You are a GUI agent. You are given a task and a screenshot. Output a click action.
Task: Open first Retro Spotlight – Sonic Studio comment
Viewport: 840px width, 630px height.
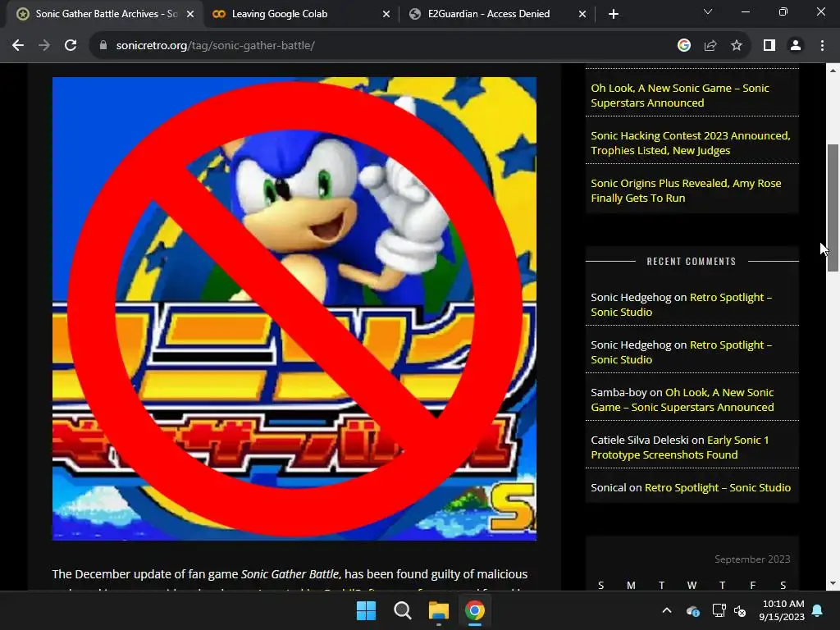pos(681,304)
